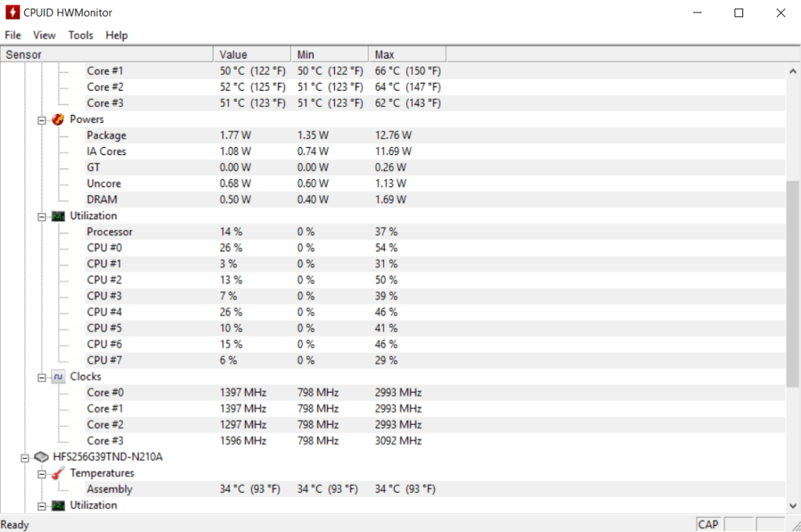Click the green Utilization graph icon
This screenshot has height=532, width=801.
(x=57, y=215)
